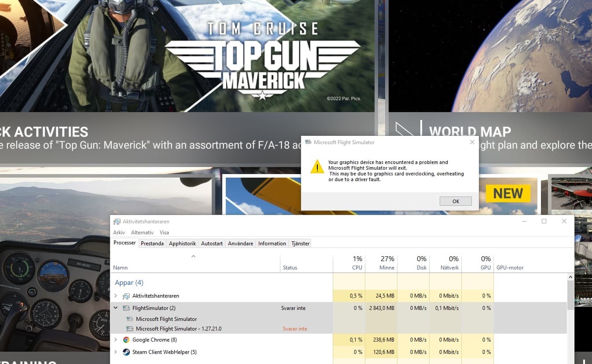Expand the Steam Client WebHelper group

click(x=116, y=352)
